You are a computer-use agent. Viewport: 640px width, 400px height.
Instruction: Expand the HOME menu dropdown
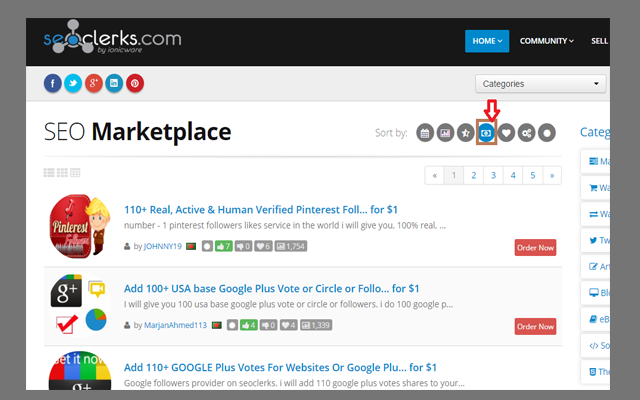click(487, 41)
